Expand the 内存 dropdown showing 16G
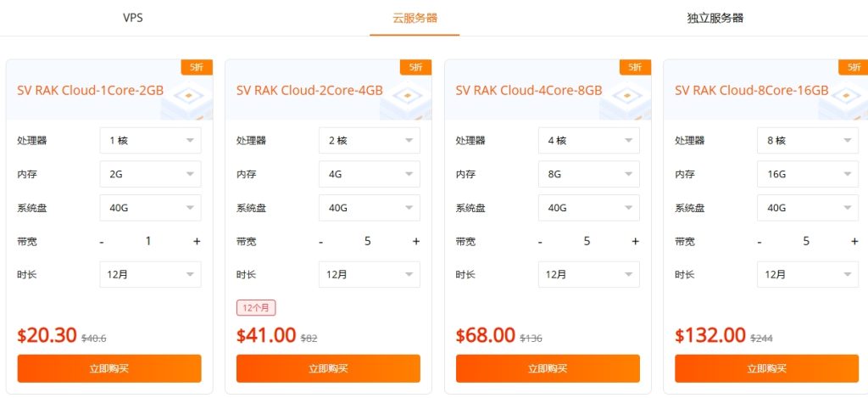Image resolution: width=868 pixels, height=398 pixels. pyautogui.click(x=807, y=174)
